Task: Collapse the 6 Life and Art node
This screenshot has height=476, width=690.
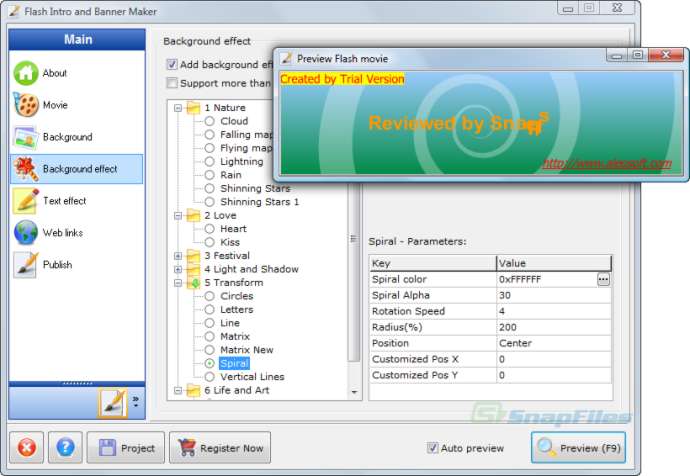Action: coord(178,390)
